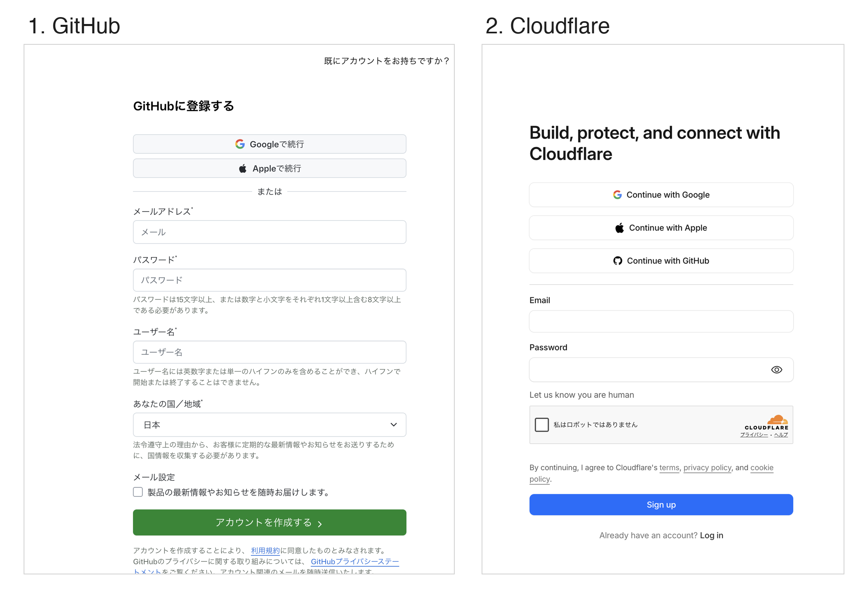Click the メール設定 label
The width and height of the screenshot is (868, 598).
[154, 477]
